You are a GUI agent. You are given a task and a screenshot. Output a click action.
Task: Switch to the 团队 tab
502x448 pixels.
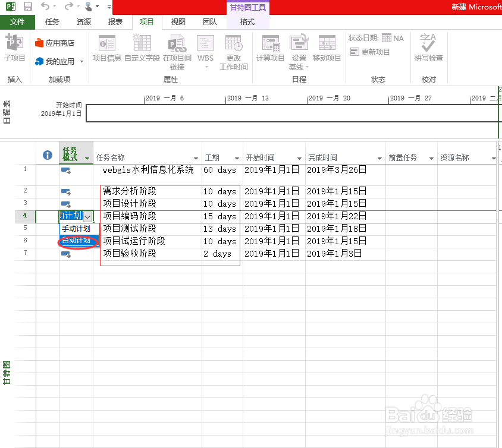click(x=210, y=22)
